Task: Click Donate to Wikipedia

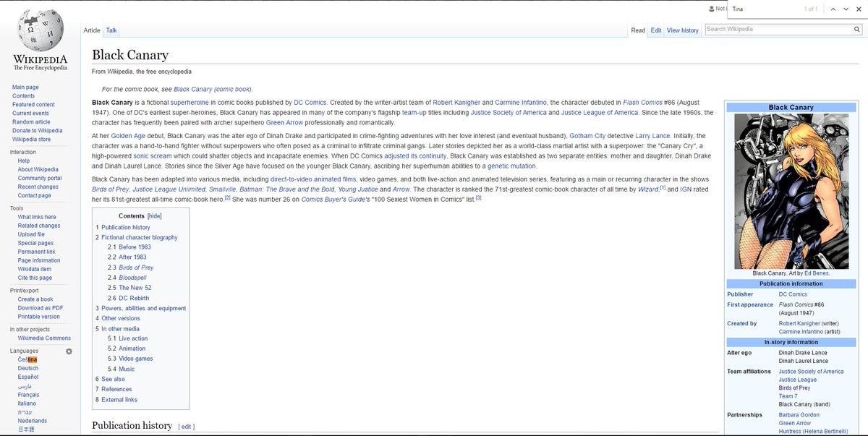Action: click(x=38, y=131)
